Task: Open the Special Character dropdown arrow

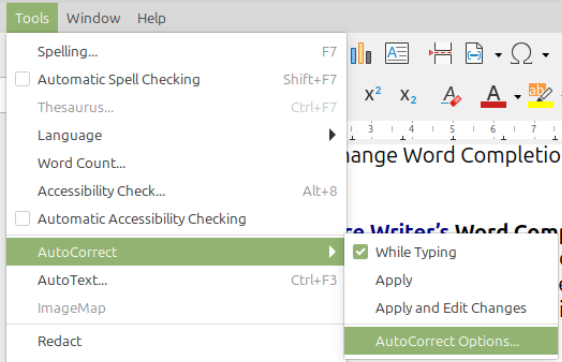Action: click(x=545, y=55)
